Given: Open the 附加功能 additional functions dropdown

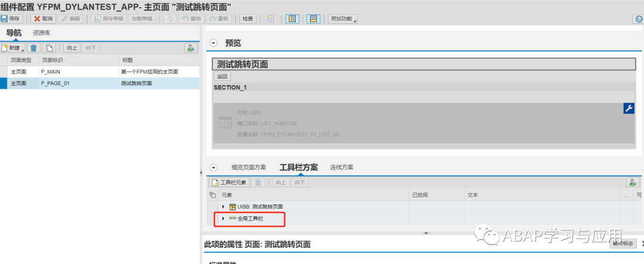Looking at the screenshot, I should click(342, 19).
